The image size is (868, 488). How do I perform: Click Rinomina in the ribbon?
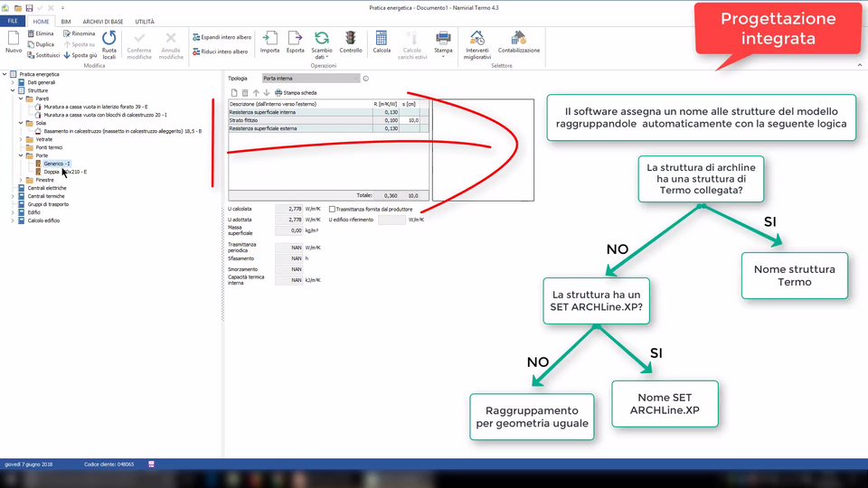(x=80, y=33)
